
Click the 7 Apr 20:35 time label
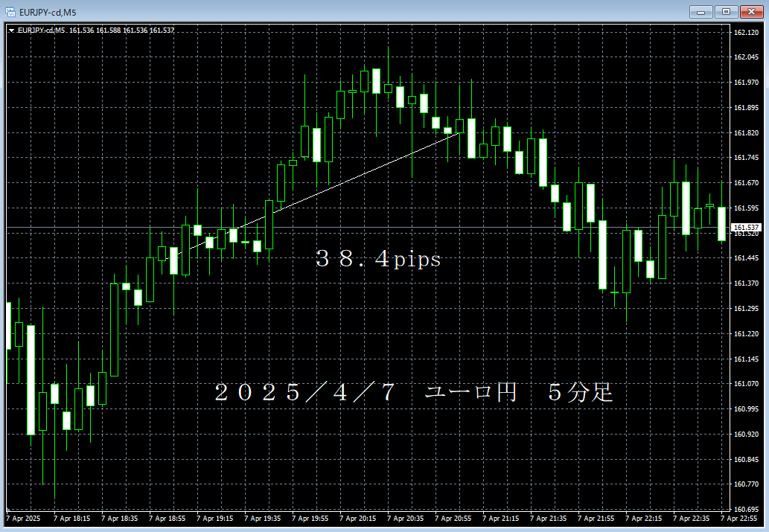(405, 519)
